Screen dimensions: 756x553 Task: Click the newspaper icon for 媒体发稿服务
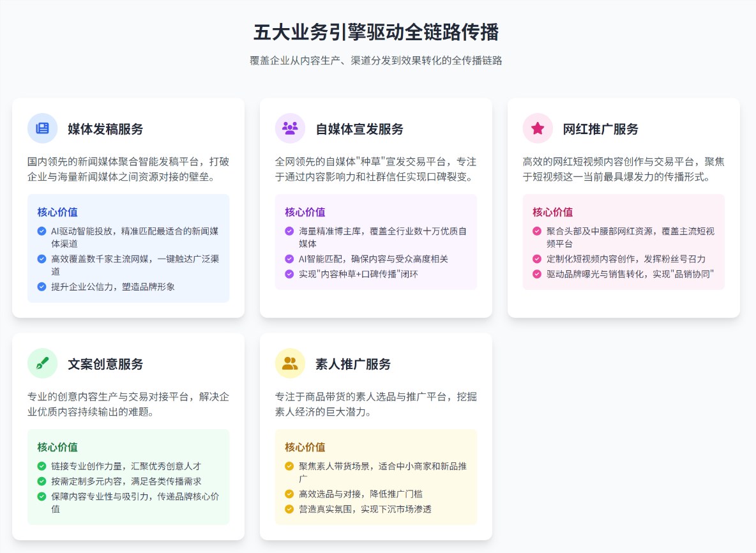tap(42, 128)
